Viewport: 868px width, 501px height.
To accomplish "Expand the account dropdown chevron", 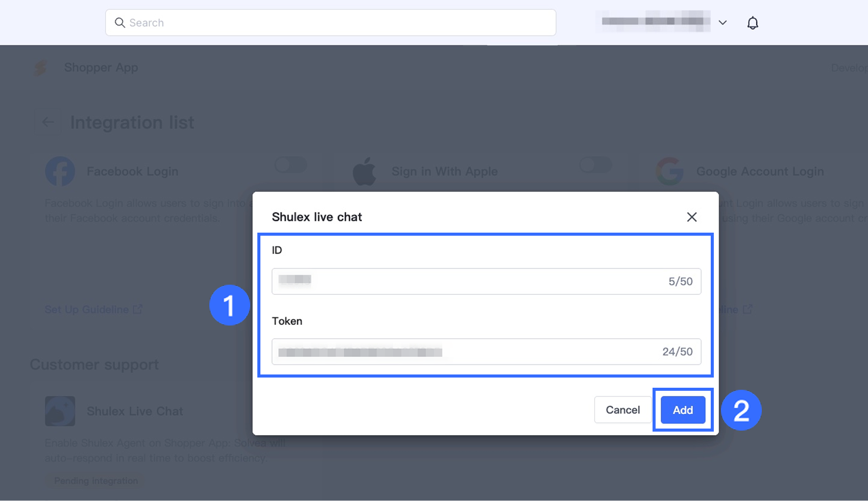I will (722, 22).
